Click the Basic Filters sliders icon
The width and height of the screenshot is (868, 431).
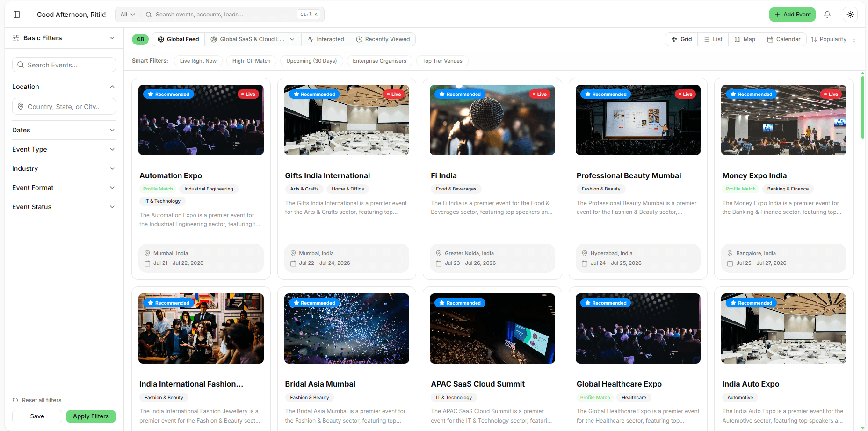16,38
